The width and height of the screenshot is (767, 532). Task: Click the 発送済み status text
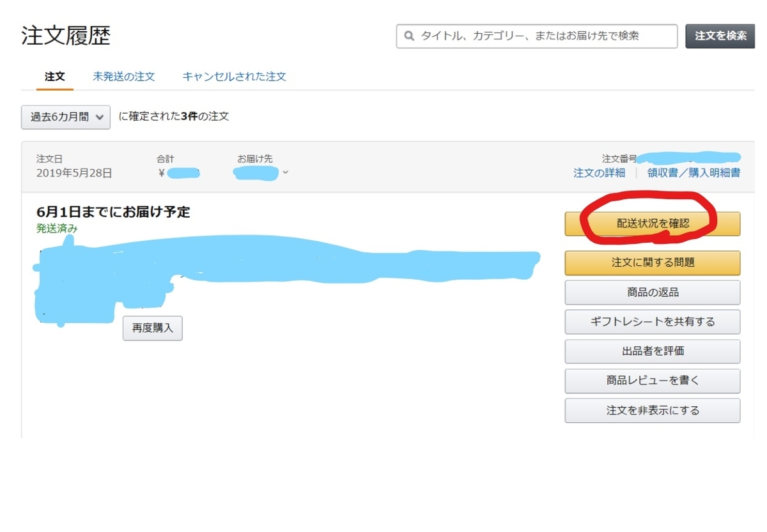click(57, 228)
